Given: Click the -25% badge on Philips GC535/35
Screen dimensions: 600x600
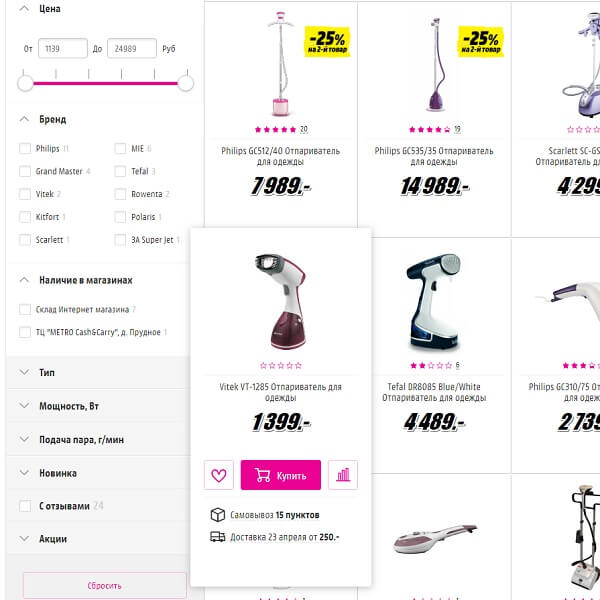Looking at the screenshot, I should (481, 42).
